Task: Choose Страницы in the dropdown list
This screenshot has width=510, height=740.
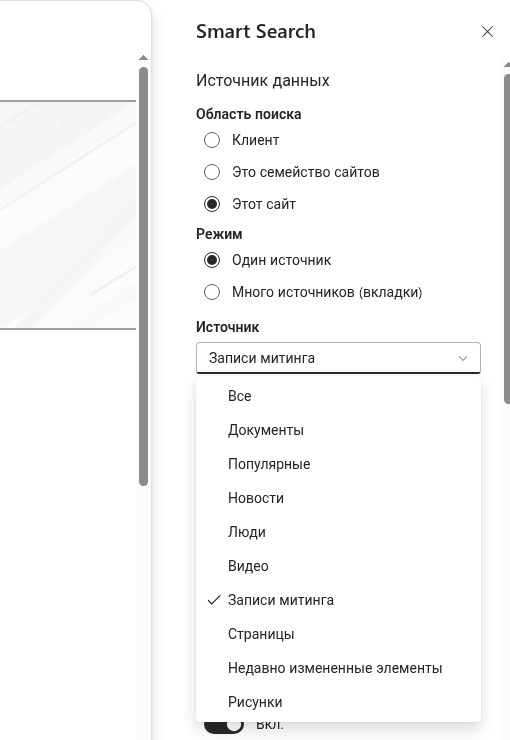Action: [338, 634]
